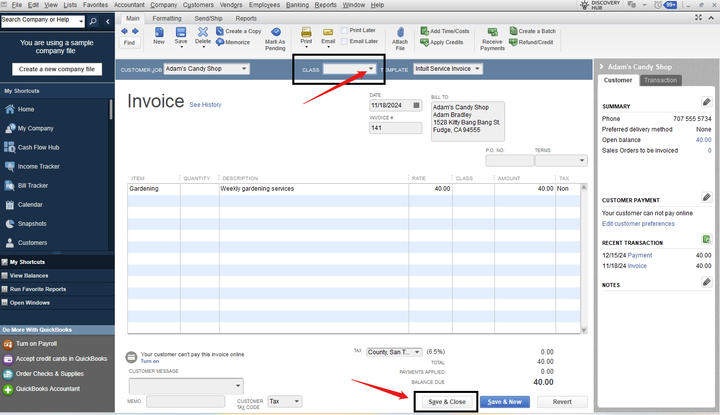This screenshot has width=720, height=415.
Task: Click the Invoice # field
Action: [x=395, y=128]
